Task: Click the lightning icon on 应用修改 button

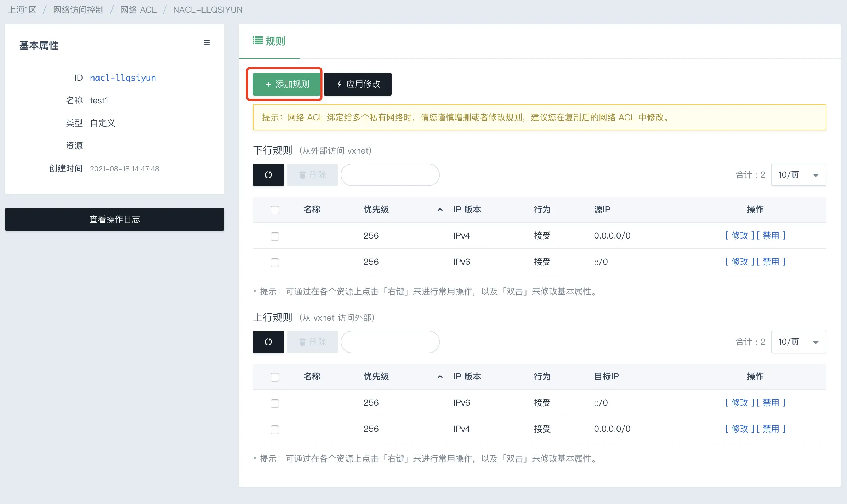Action: coord(339,84)
